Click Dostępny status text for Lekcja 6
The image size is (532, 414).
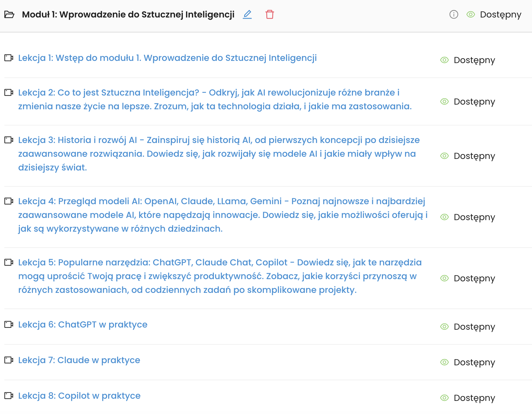[x=474, y=327]
